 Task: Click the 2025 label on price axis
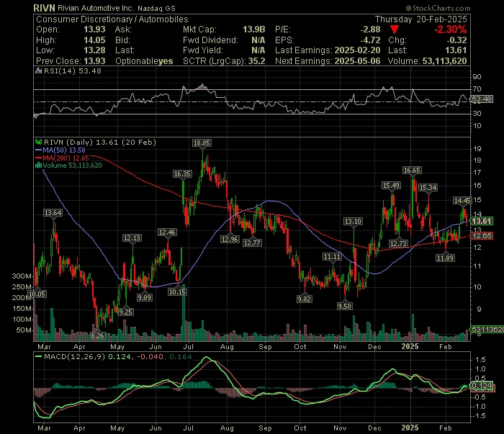point(410,347)
